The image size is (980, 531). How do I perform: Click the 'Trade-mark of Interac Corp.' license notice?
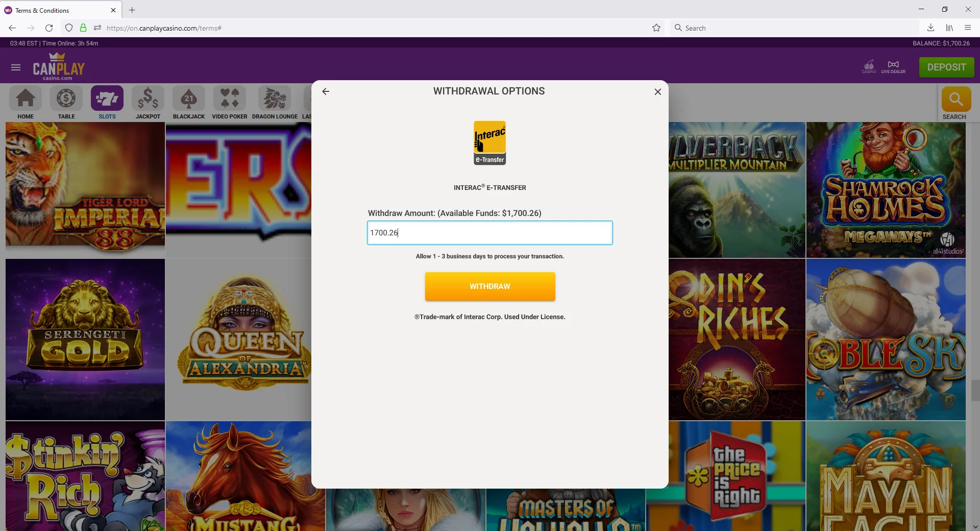coord(489,317)
